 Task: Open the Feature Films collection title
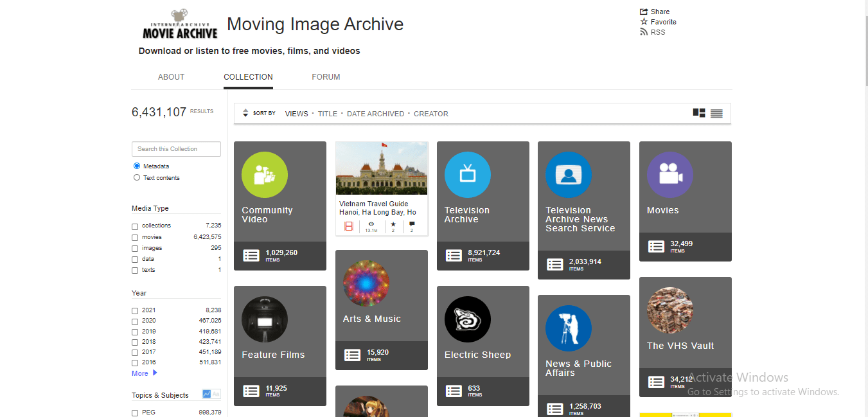[273, 355]
